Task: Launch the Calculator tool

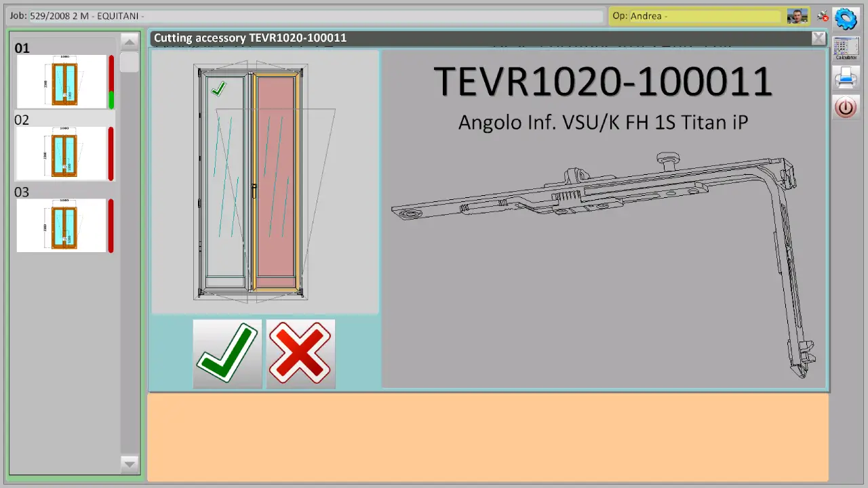Action: 846,49
